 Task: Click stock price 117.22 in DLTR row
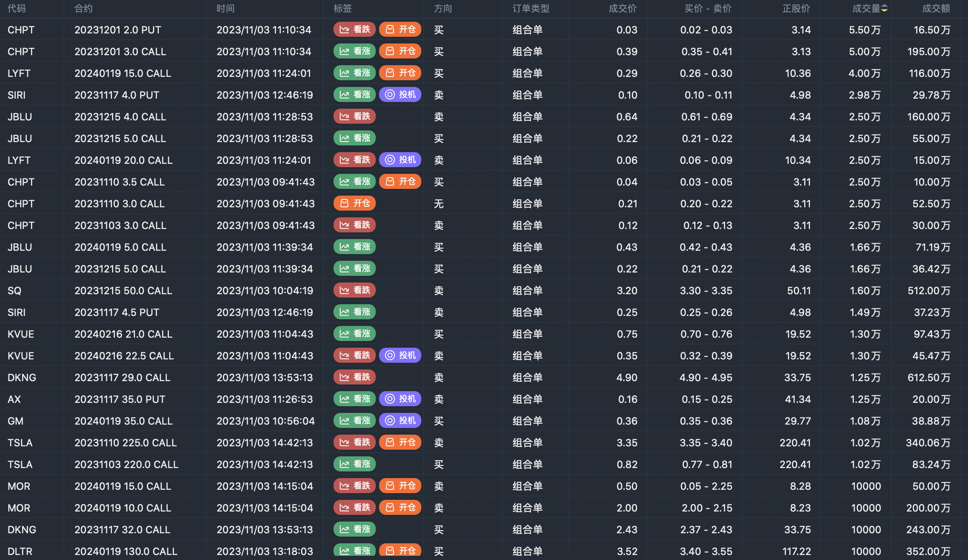(796, 551)
